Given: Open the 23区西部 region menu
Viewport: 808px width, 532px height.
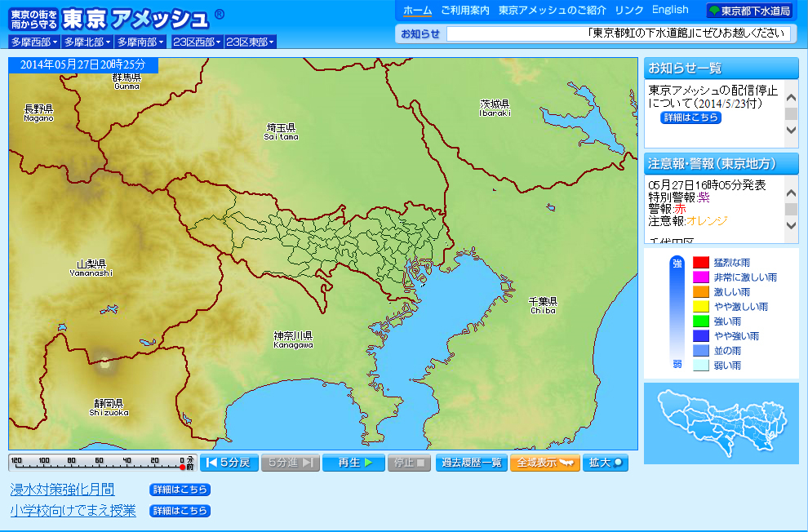Looking at the screenshot, I should [197, 42].
